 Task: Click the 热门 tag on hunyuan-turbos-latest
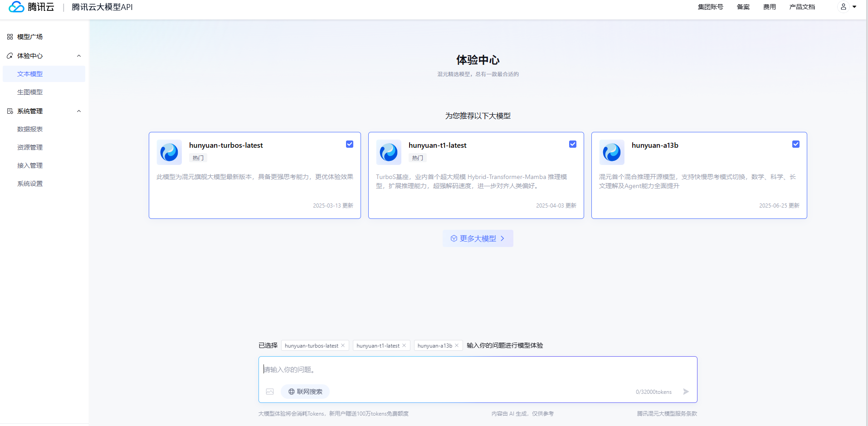[198, 158]
